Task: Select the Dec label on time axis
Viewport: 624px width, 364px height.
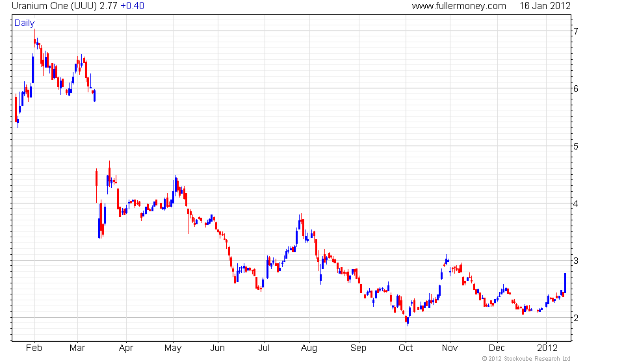Action: [x=497, y=348]
